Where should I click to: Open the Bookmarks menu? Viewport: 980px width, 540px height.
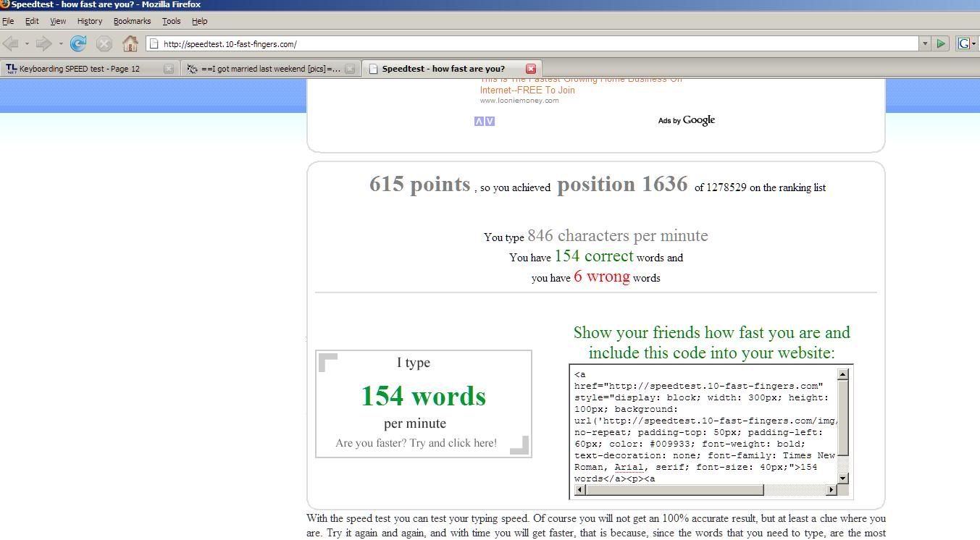point(132,21)
